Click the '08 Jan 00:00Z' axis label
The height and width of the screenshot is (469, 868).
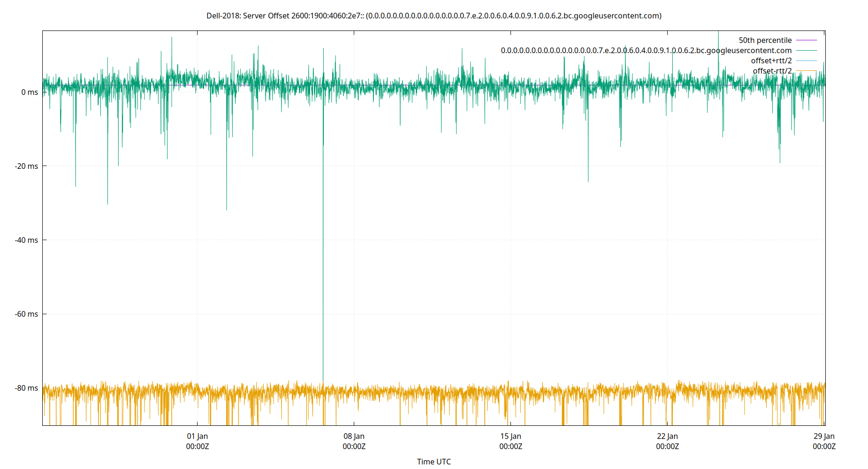(354, 441)
